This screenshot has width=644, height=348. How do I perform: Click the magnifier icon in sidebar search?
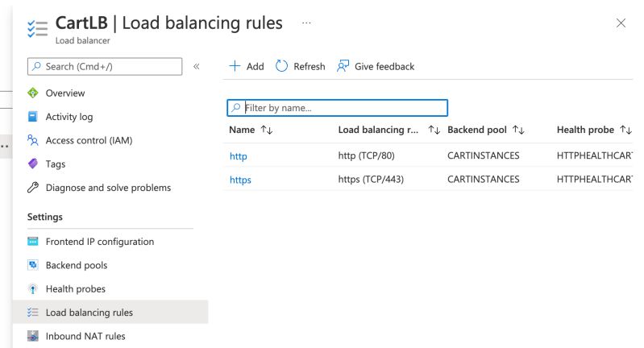click(36, 66)
